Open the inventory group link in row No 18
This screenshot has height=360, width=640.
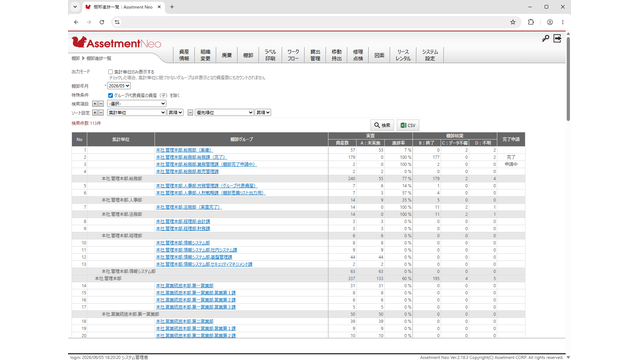click(x=184, y=322)
